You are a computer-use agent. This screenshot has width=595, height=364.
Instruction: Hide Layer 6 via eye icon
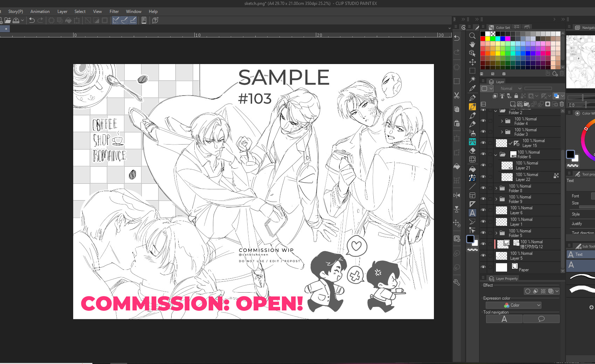click(483, 210)
